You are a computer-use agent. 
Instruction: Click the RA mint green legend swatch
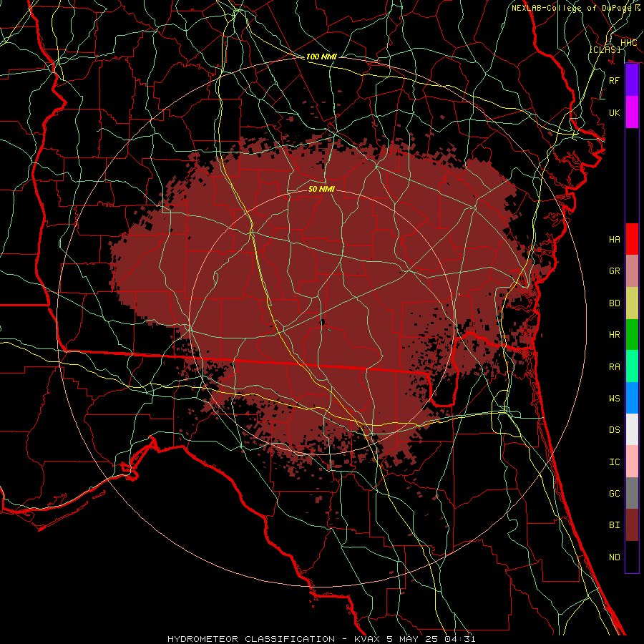pyautogui.click(x=632, y=366)
